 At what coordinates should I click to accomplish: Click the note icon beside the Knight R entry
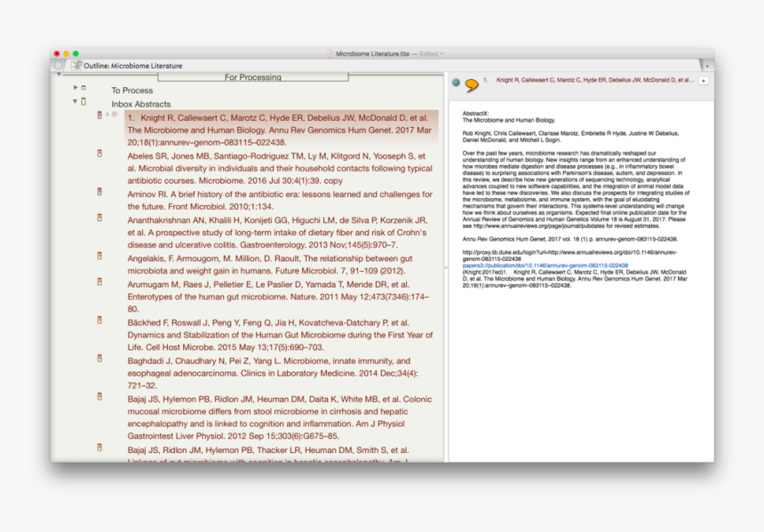[99, 115]
